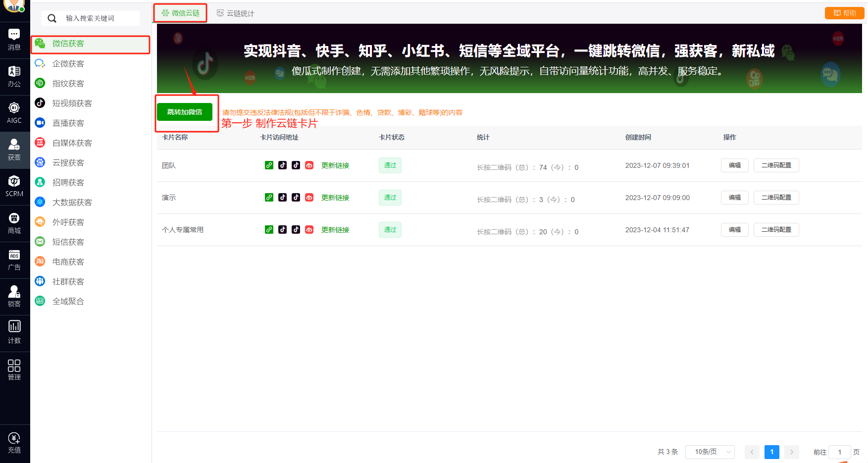Open the AIGC module in the sidebar
Image resolution: width=868 pixels, height=463 pixels.
pos(14,113)
